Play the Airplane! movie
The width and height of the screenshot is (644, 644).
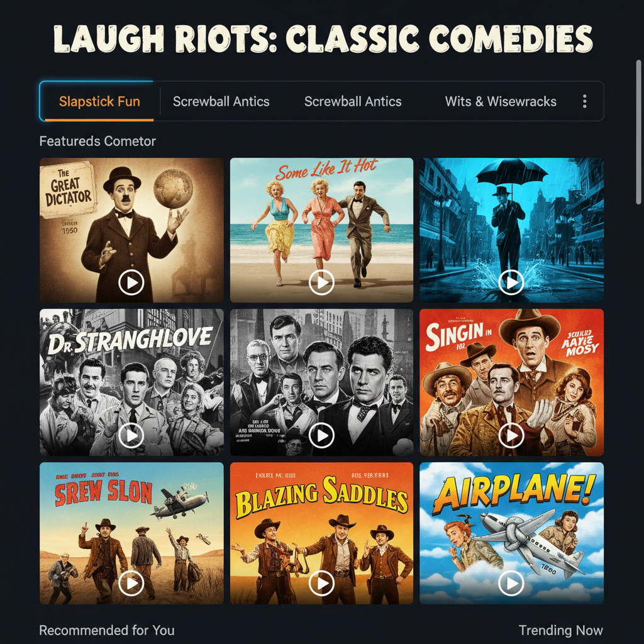[511, 583]
